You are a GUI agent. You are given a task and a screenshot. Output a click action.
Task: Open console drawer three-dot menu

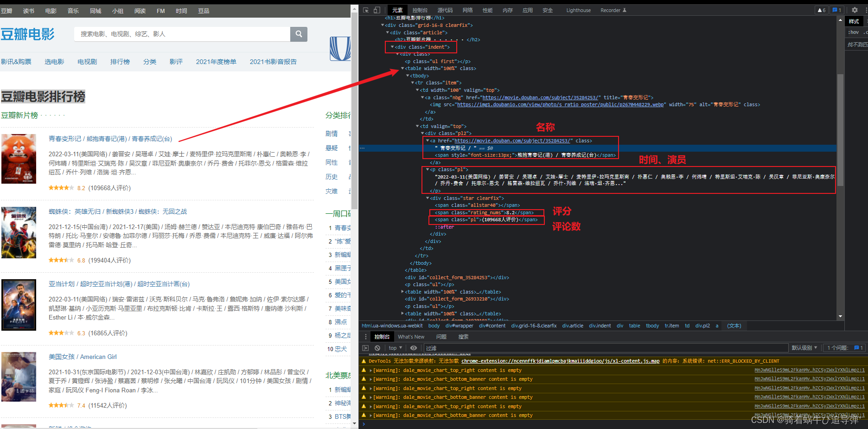[365, 337]
